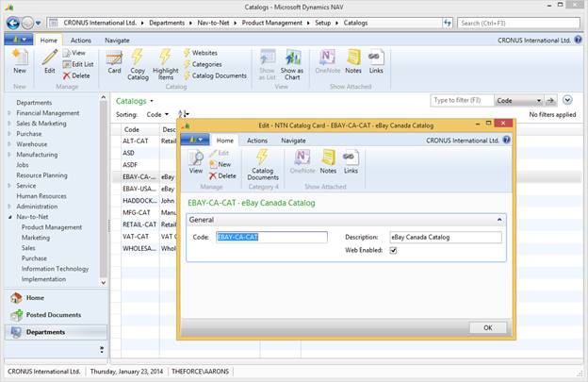Click Type to filter field
Viewport: 588px width, 382px height.
point(462,101)
